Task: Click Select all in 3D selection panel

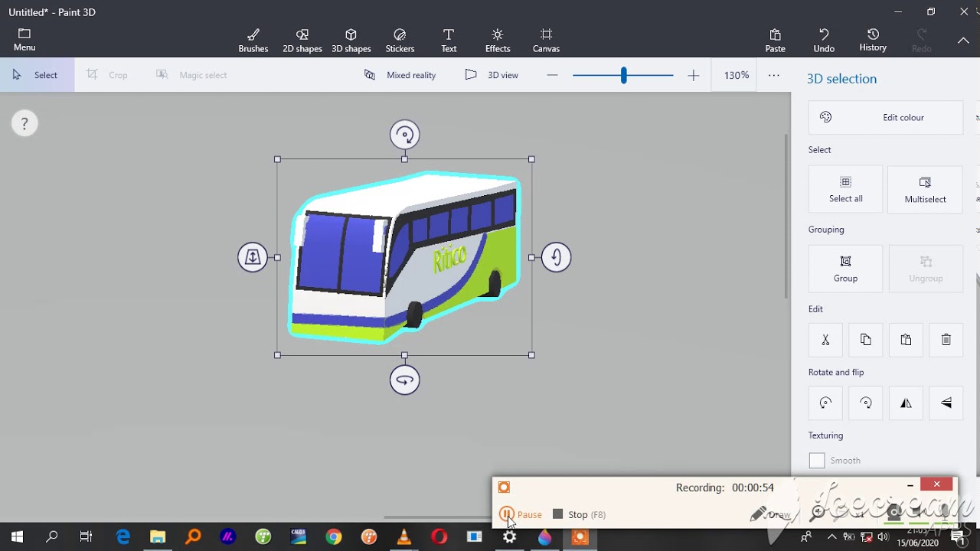Action: pos(845,189)
